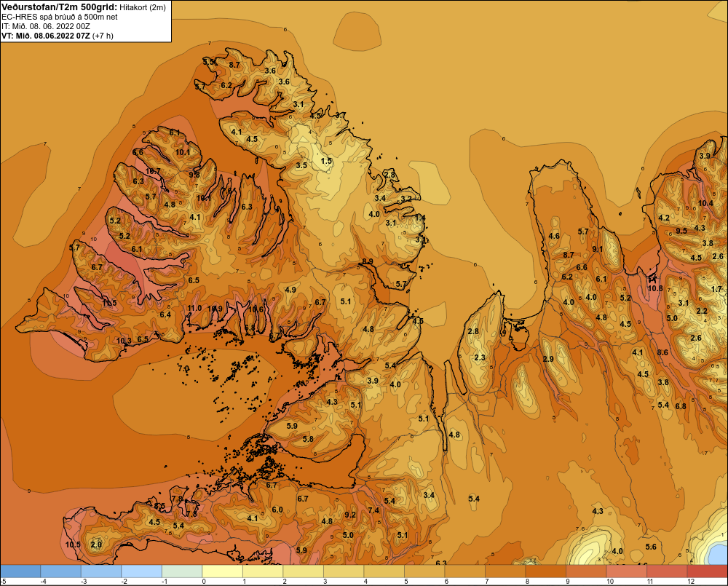Click the 4.6 temperature value
Screen dimensions: 728x586
[x=554, y=236]
